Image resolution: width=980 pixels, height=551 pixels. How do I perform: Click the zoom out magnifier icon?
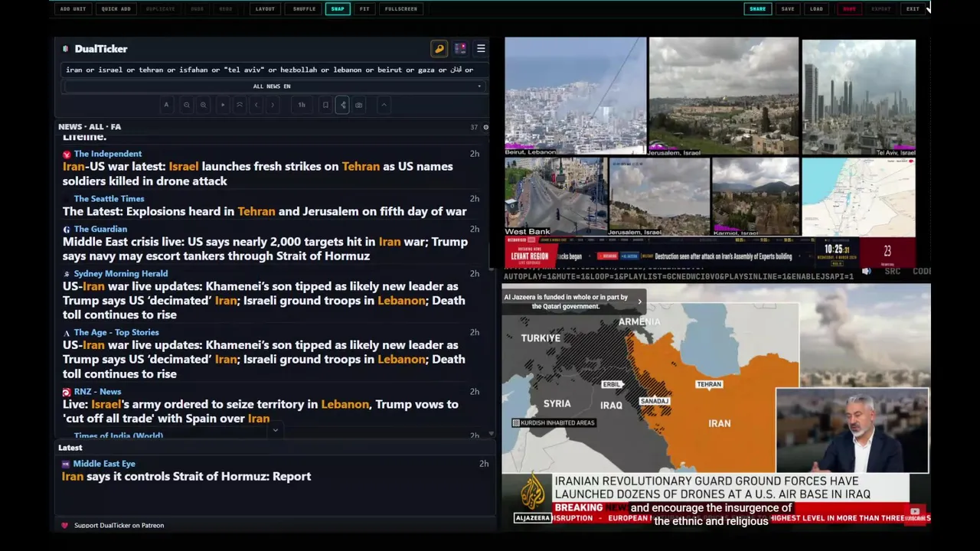point(186,105)
